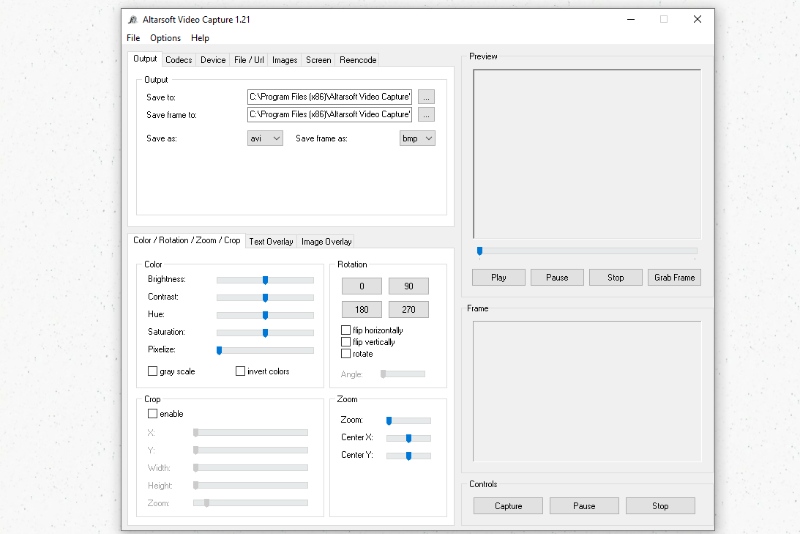Click Stop in Controls group
Screen dimensions: 800x534
[x=660, y=506]
